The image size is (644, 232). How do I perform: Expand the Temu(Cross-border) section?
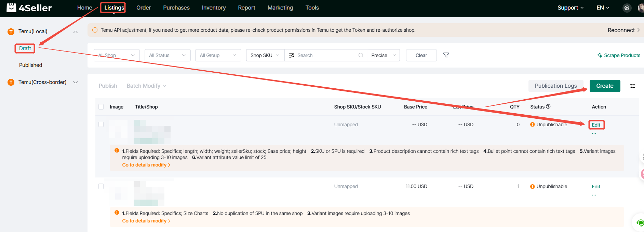click(x=76, y=82)
